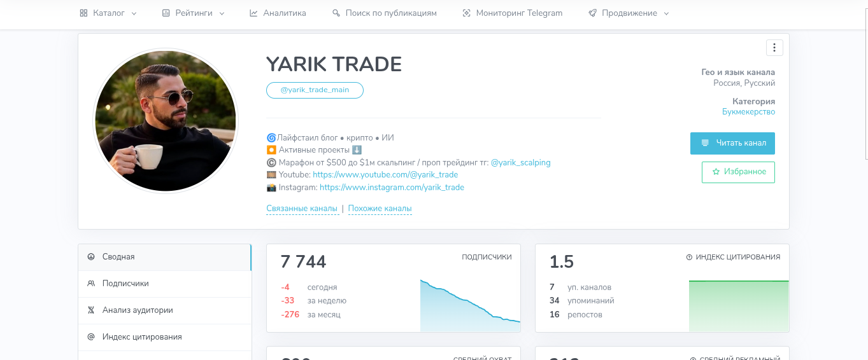868x360 pixels.
Task: Show Похожие каналы
Action: [380, 209]
